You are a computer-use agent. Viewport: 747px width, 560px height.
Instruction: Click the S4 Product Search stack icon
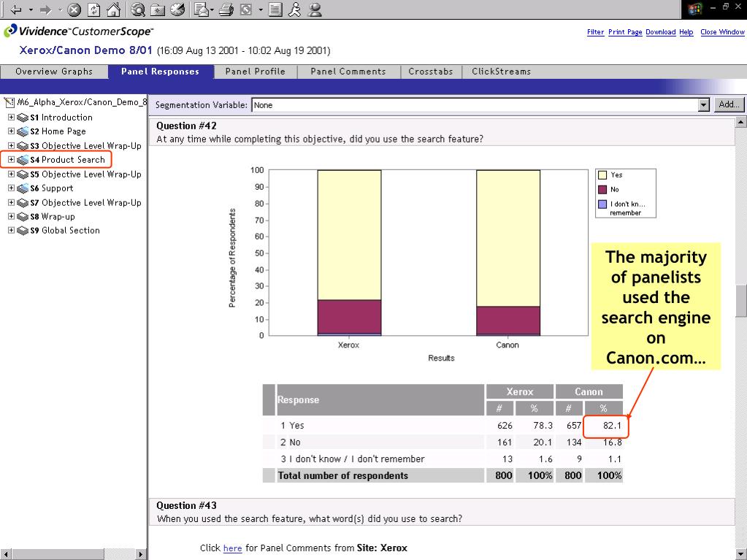pyautogui.click(x=23, y=160)
